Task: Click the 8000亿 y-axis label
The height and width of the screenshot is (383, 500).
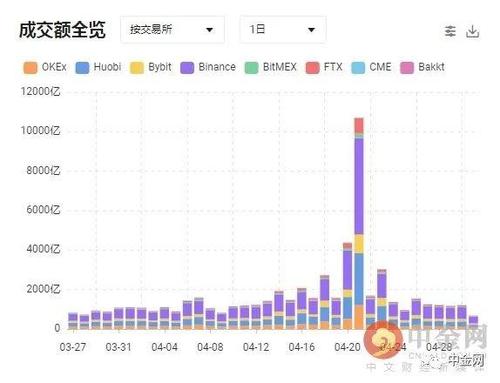Action: pyautogui.click(x=43, y=170)
